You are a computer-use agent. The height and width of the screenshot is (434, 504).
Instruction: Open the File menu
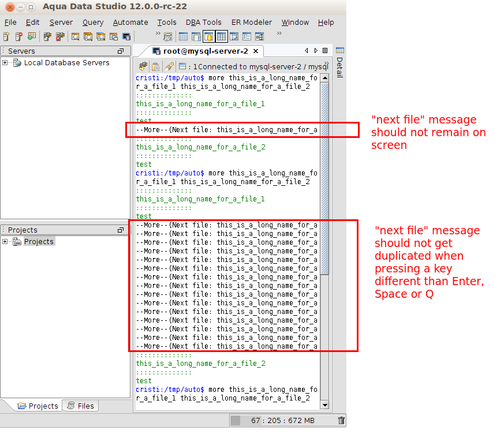coord(10,23)
